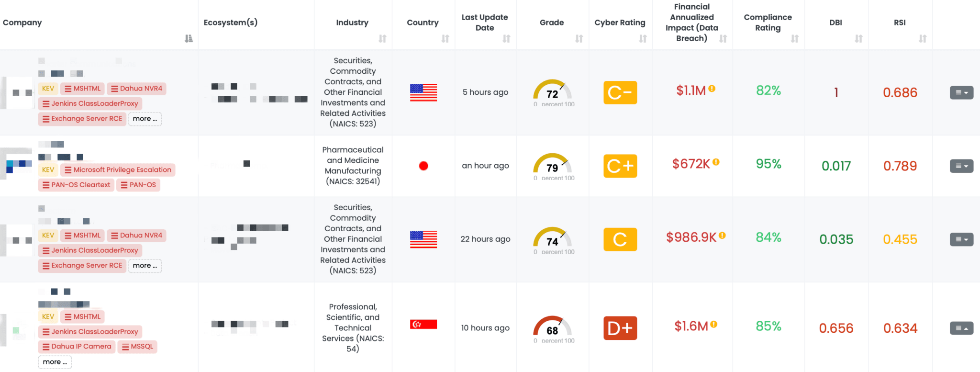
Task: Click the DBI column sort arrows
Action: pos(859,38)
